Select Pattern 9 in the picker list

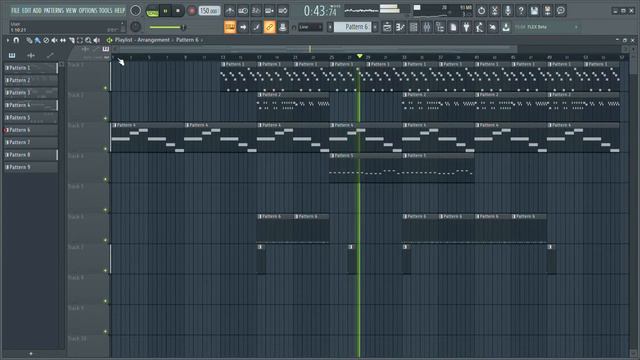(31, 167)
